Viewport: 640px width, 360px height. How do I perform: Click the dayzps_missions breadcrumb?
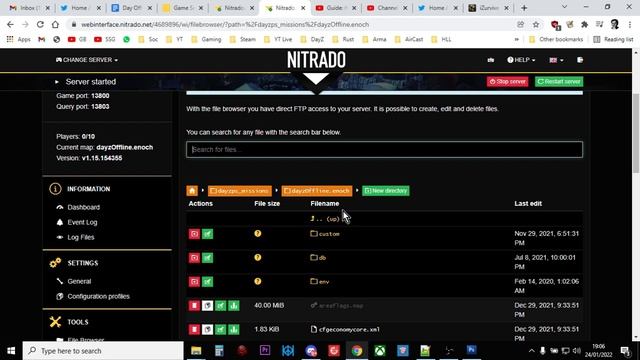pos(240,191)
